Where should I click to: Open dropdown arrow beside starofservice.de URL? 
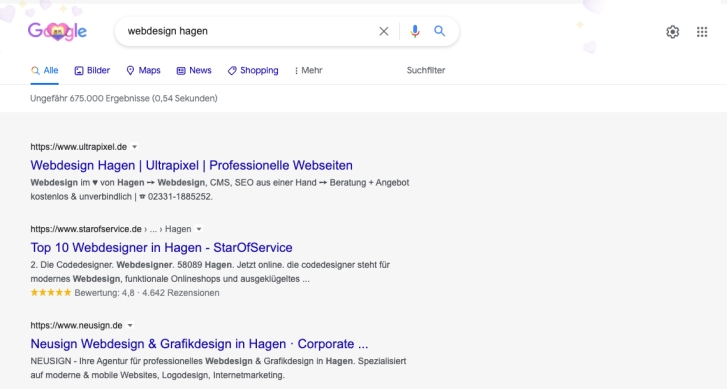tap(199, 229)
